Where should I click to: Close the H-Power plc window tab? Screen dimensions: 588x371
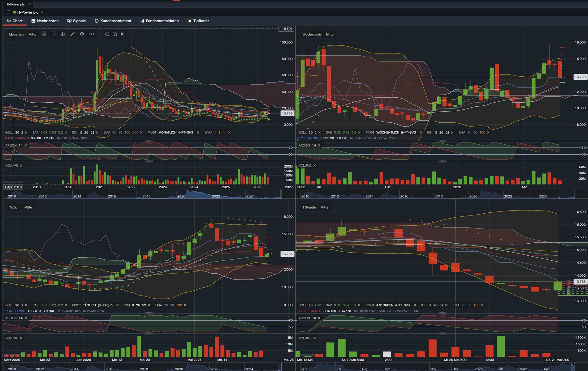click(30, 4)
